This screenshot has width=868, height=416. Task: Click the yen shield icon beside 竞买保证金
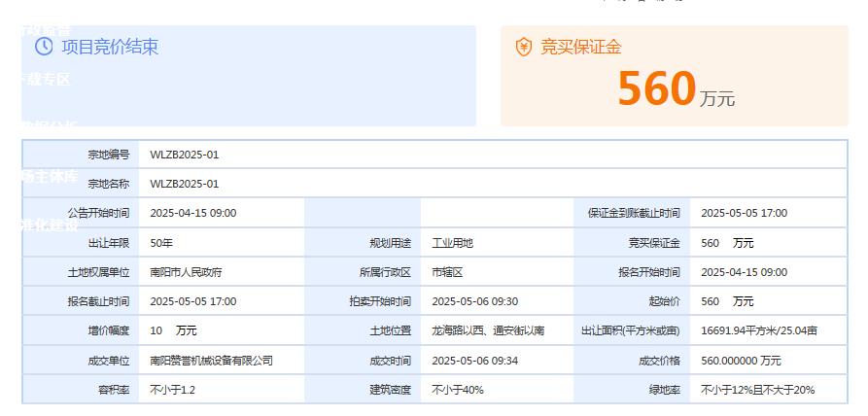pyautogui.click(x=523, y=47)
